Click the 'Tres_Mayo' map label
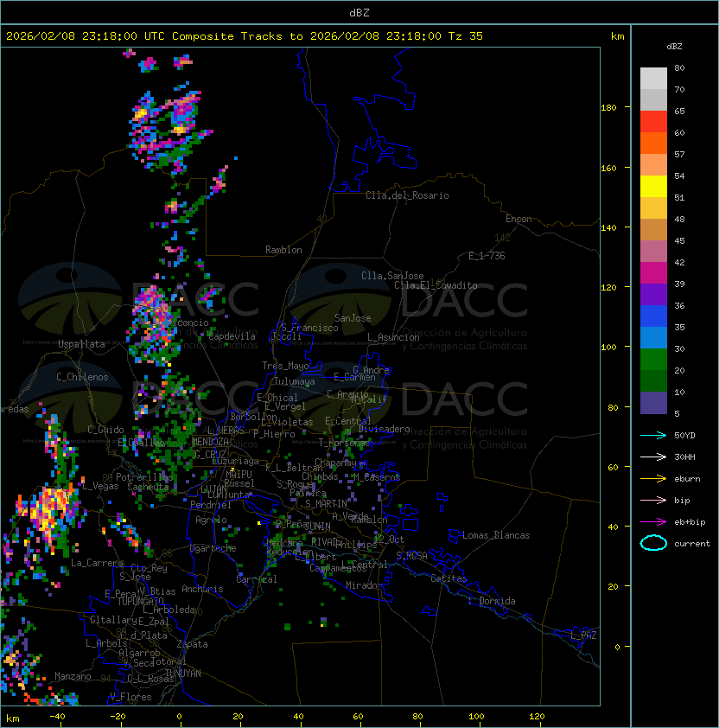 pyautogui.click(x=285, y=366)
